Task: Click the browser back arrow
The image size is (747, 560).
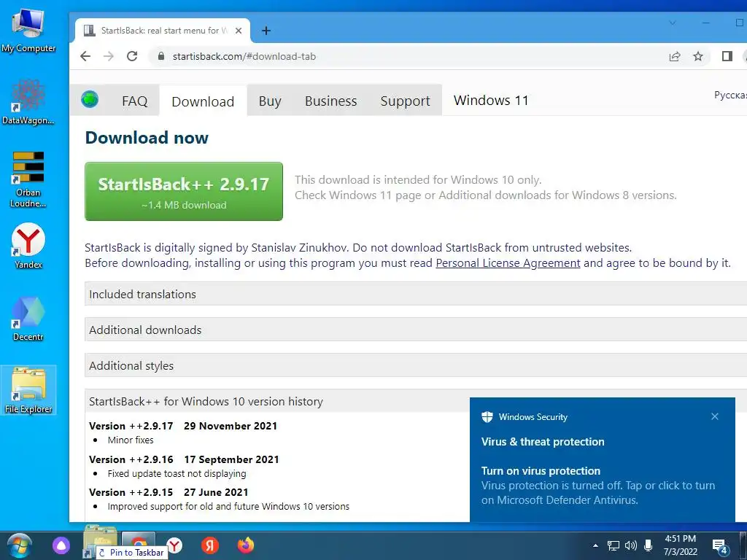Action: pyautogui.click(x=85, y=56)
